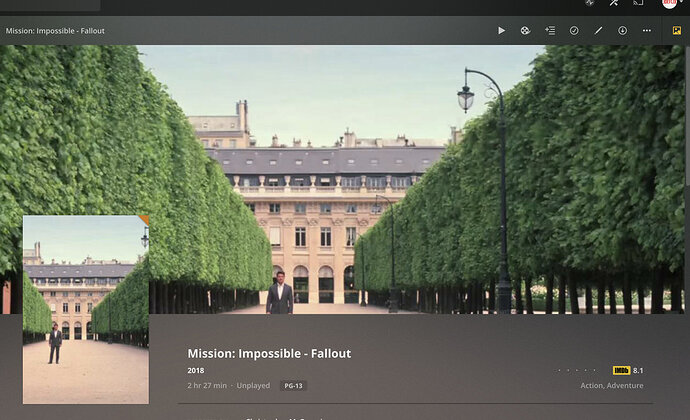Rate the movie using the star dots
This screenshot has height=420, width=690.
[576, 370]
